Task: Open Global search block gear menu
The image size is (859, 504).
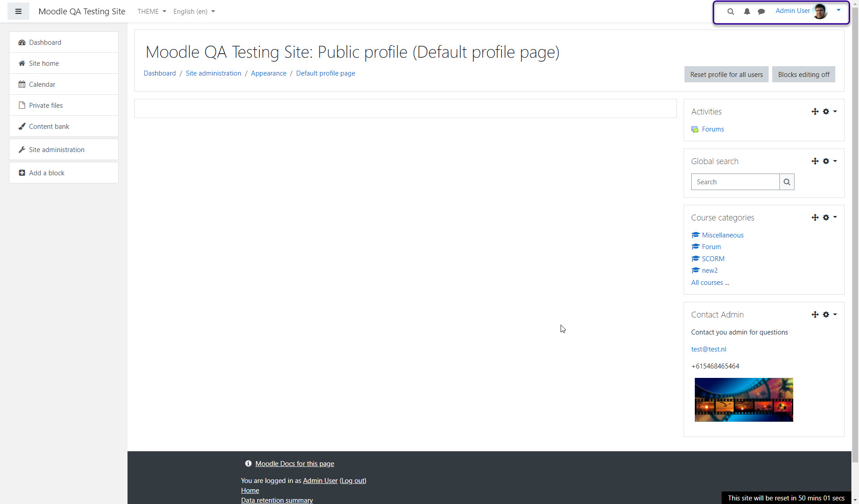Action: pyautogui.click(x=826, y=161)
